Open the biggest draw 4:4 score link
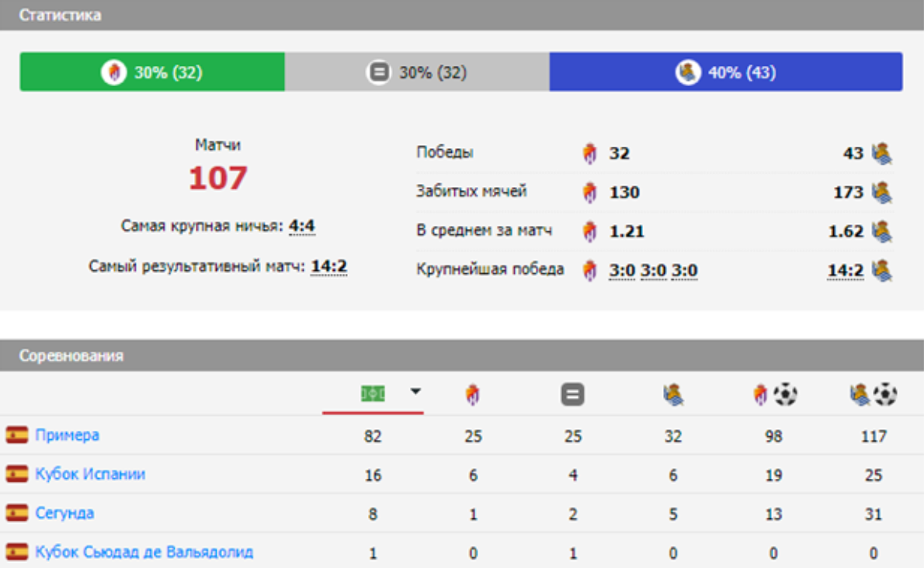Image resolution: width=924 pixels, height=568 pixels. tap(301, 227)
